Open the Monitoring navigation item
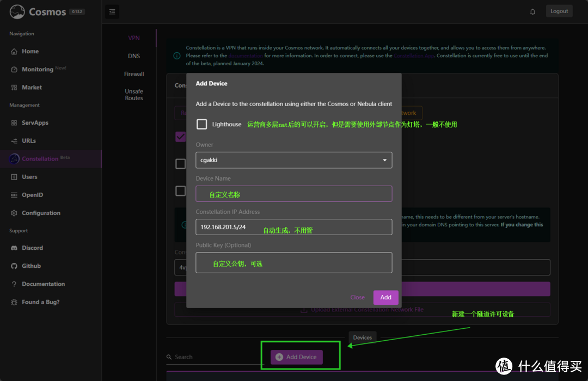The image size is (588, 381). pyautogui.click(x=51, y=69)
